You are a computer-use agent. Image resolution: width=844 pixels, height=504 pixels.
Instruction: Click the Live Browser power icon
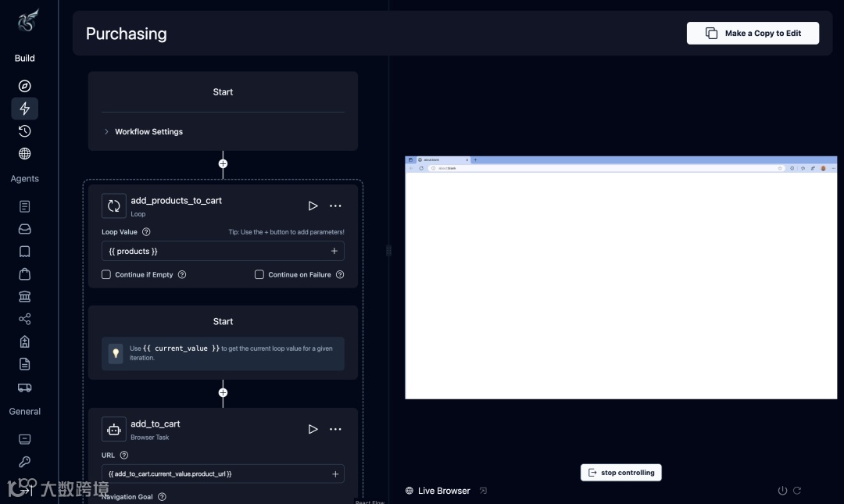pyautogui.click(x=782, y=491)
